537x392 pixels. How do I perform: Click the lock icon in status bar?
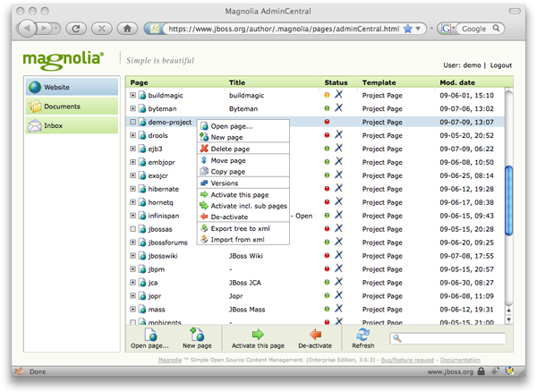coord(481,371)
